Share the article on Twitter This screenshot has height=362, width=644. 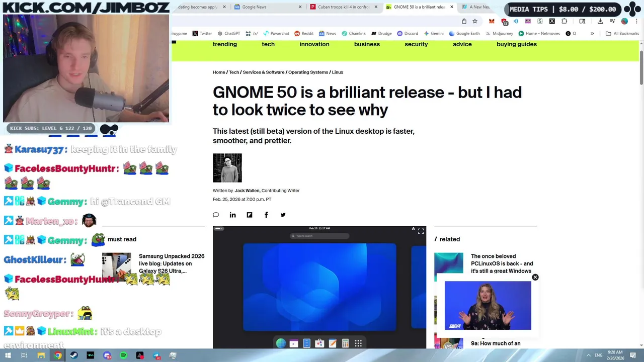(x=283, y=215)
